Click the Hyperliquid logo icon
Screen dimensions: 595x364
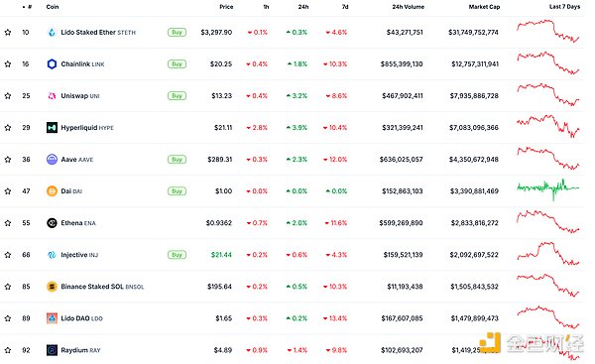pyautogui.click(x=52, y=128)
